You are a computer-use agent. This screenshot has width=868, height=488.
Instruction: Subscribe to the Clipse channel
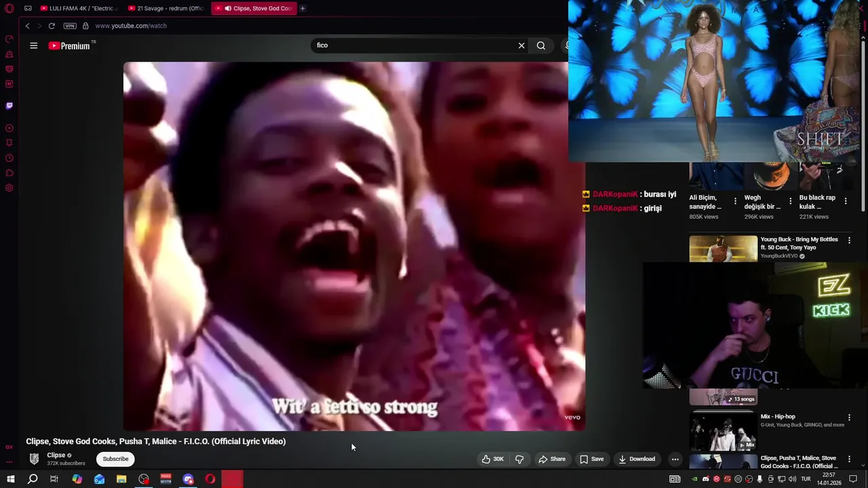click(x=115, y=459)
